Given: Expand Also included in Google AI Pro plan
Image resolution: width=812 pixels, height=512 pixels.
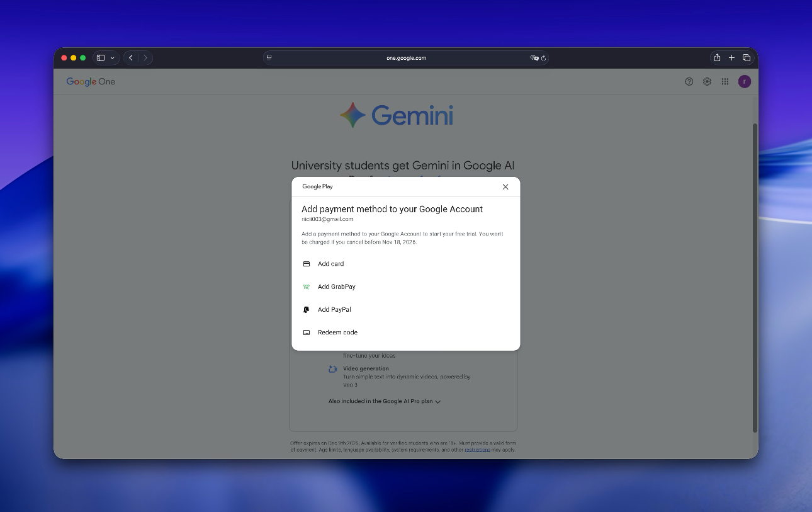Looking at the screenshot, I should coord(384,401).
